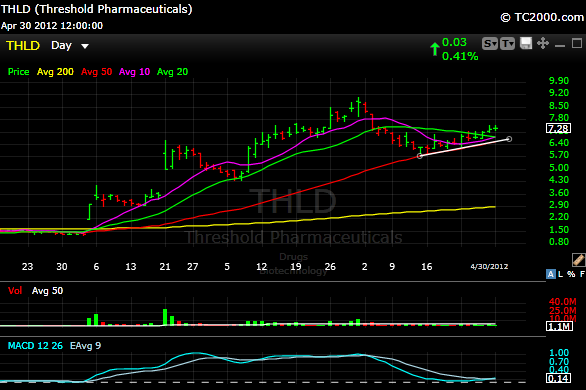Open the drawing tools pencil icon
The height and width of the screenshot is (390, 586).
click(x=578, y=260)
